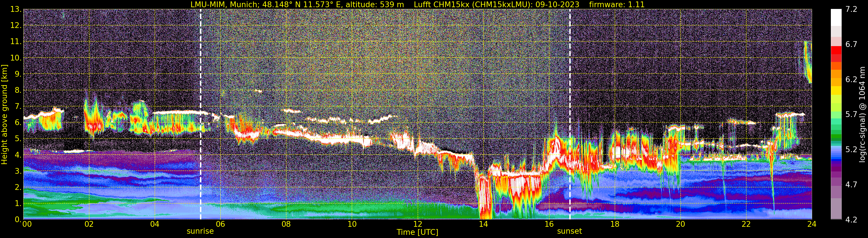868x238 pixels.
Task: Click the y-axis tick label '5.'
Action: (18, 139)
